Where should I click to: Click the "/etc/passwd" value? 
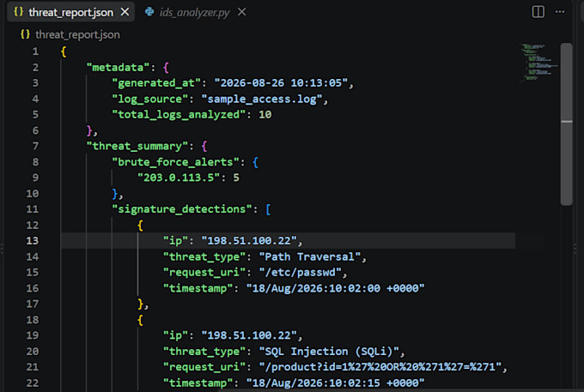300,273
